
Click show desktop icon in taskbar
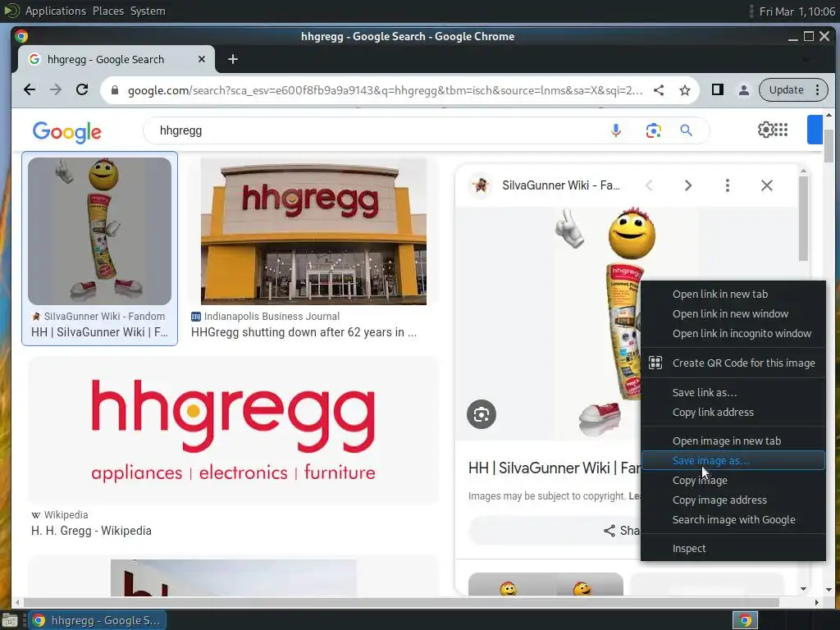pos(10,621)
